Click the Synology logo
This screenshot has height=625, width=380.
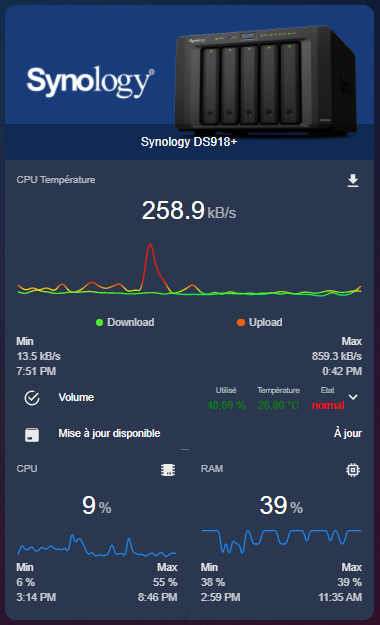click(91, 82)
